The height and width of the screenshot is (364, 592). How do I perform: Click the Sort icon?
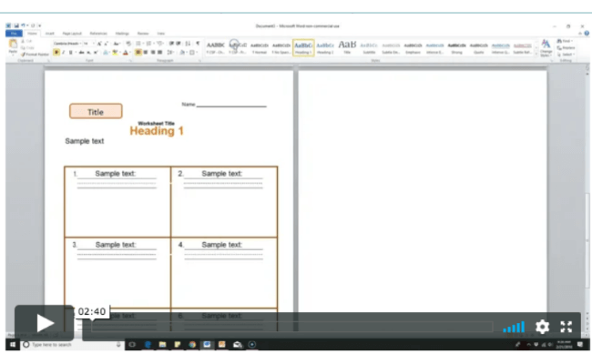coord(188,44)
